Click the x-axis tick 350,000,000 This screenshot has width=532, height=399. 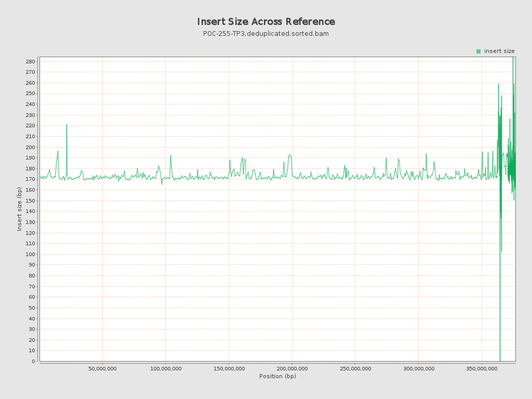pos(482,368)
